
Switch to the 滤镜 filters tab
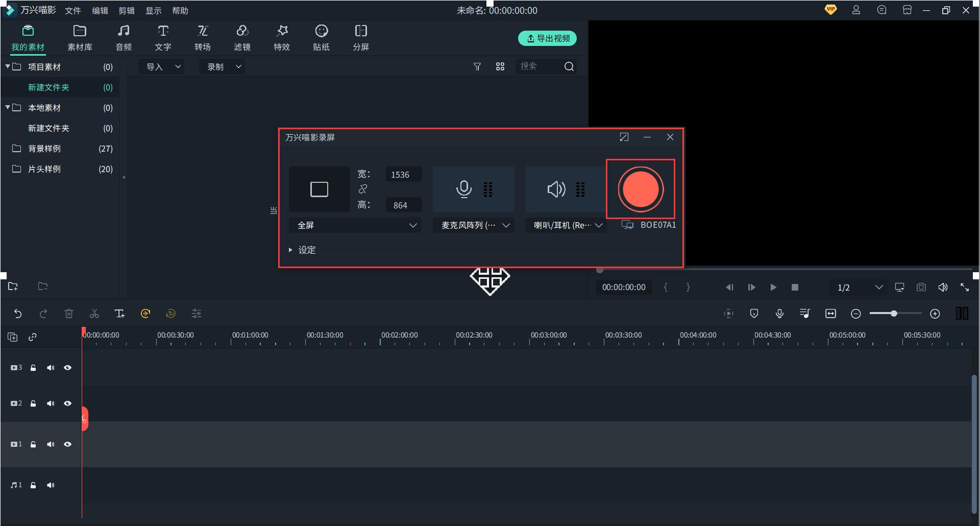242,38
